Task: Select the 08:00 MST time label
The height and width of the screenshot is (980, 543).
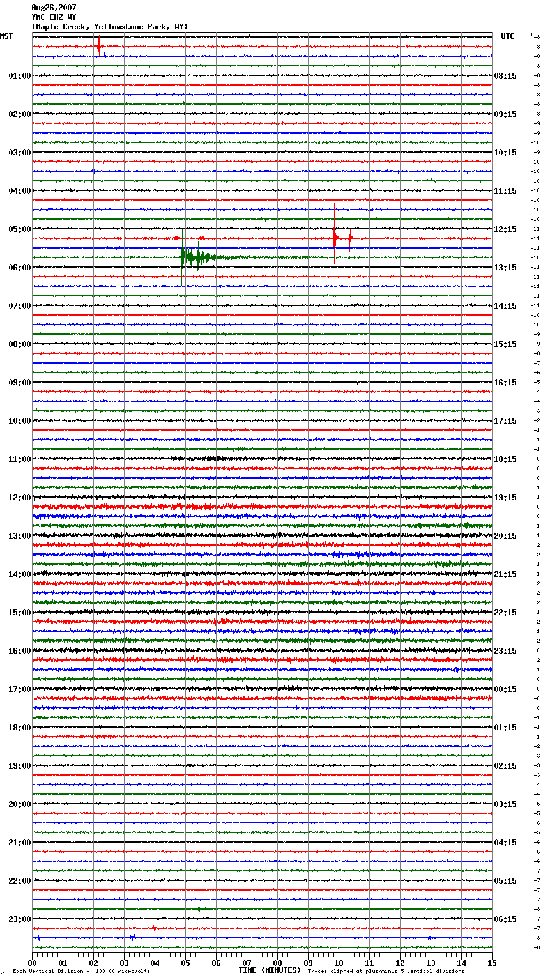Action: point(20,344)
